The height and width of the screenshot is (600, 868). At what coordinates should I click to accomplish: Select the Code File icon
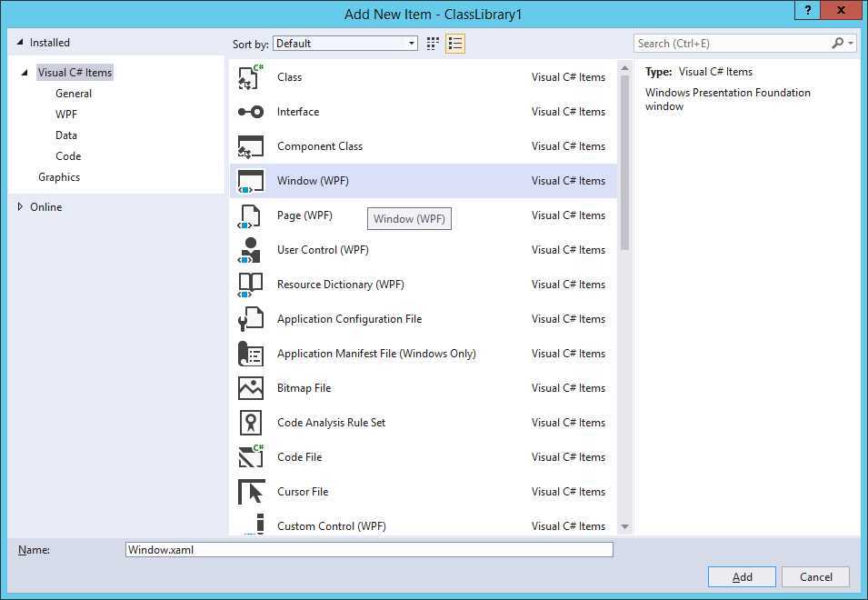(x=251, y=457)
